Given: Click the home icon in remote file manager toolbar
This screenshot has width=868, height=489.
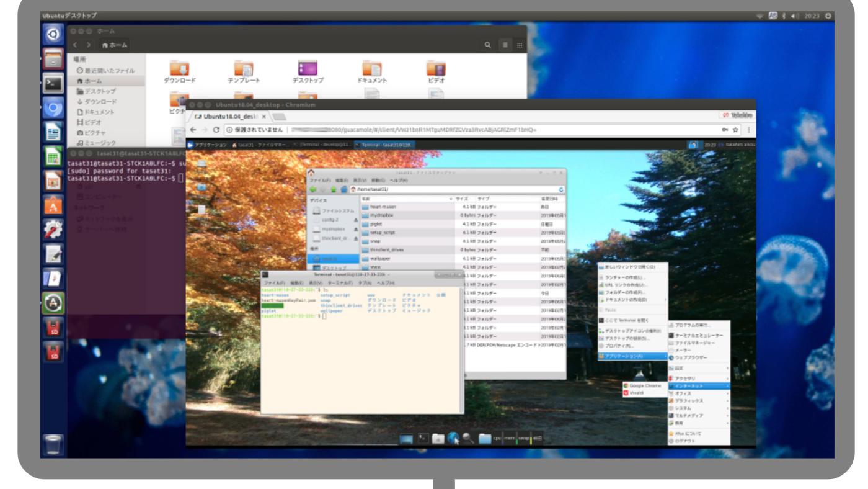Looking at the screenshot, I should [x=343, y=189].
